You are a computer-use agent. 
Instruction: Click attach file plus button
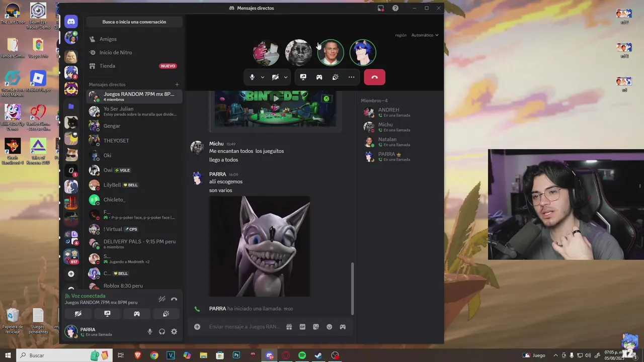(197, 327)
